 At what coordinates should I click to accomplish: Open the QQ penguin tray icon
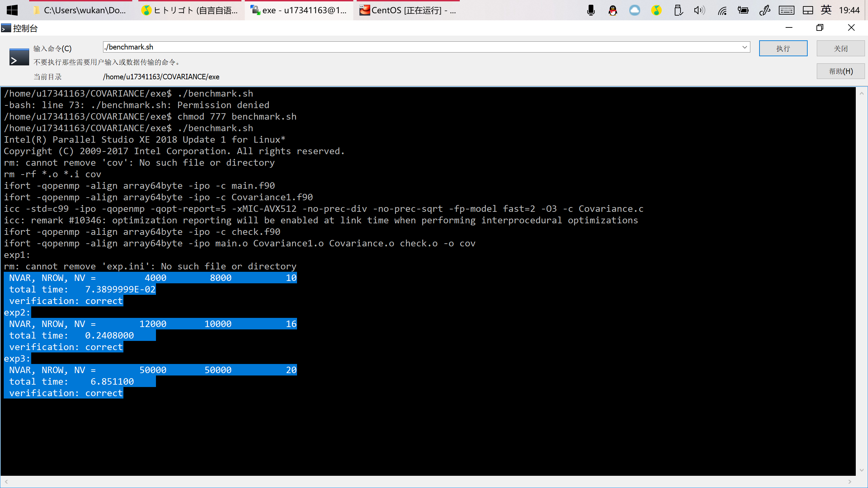click(x=613, y=10)
